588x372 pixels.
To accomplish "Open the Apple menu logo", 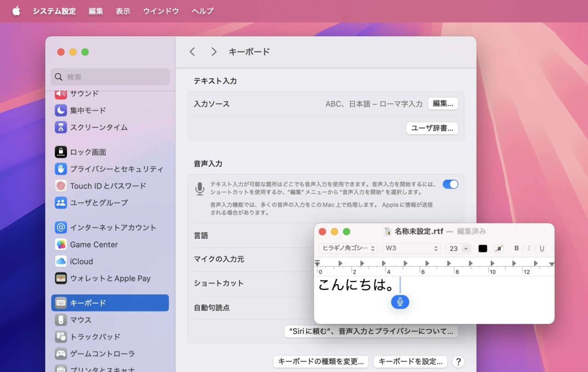I will tap(16, 11).
